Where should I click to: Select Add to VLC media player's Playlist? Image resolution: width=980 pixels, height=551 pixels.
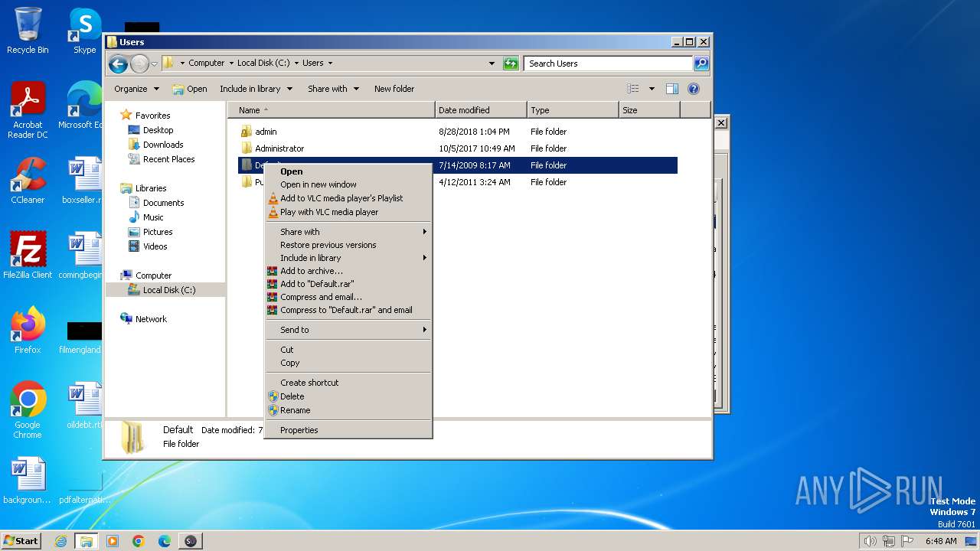pos(348,198)
